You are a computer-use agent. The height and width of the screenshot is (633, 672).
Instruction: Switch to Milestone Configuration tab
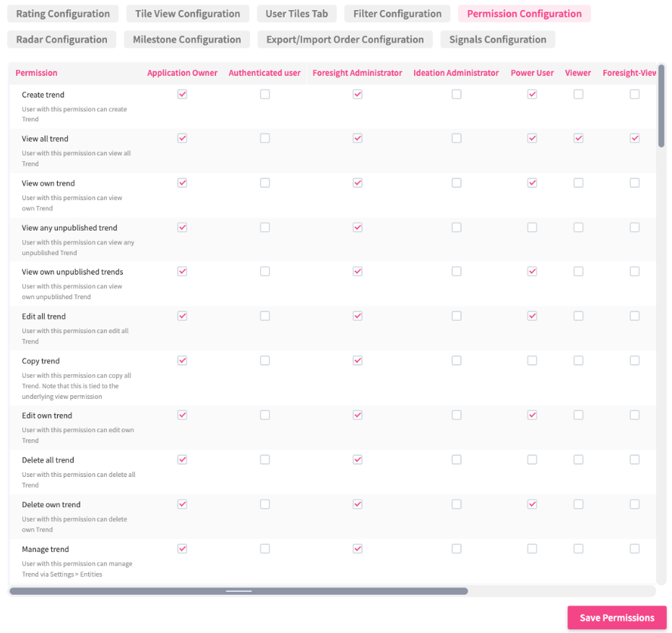point(186,40)
